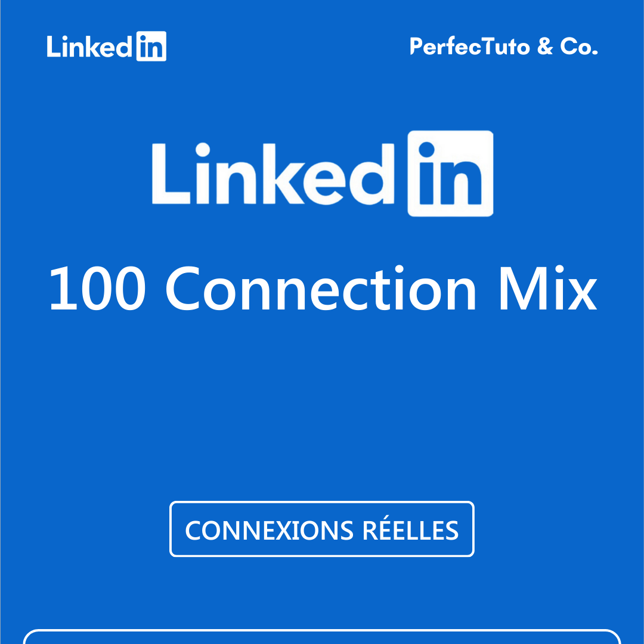Click the small LinkedIn logo at top-left
This screenshot has height=644, width=644.
coord(106,47)
